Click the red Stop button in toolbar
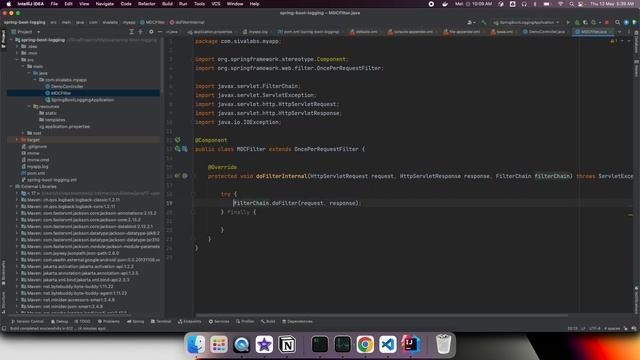The height and width of the screenshot is (360, 640). coord(607,22)
